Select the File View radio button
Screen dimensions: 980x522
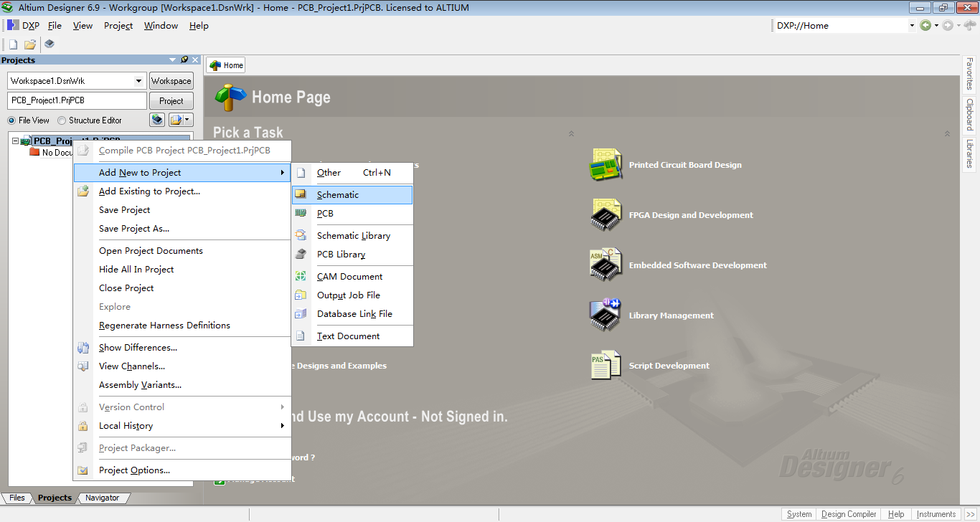coord(11,120)
